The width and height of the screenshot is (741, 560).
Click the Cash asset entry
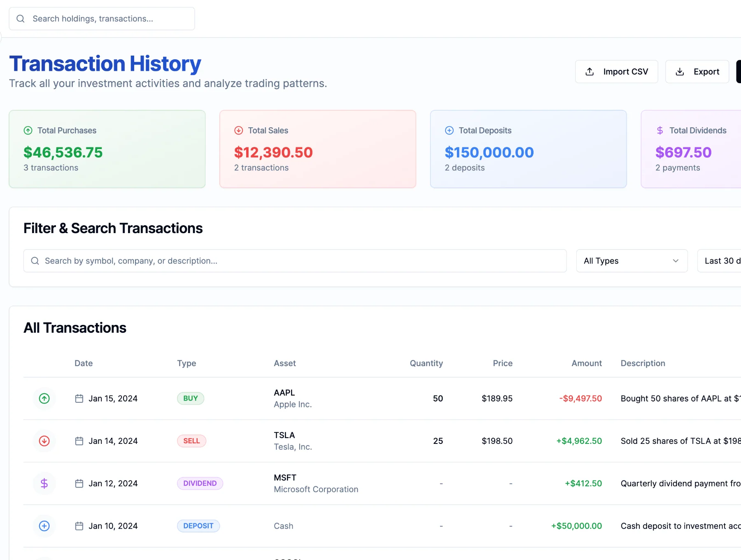coord(284,526)
